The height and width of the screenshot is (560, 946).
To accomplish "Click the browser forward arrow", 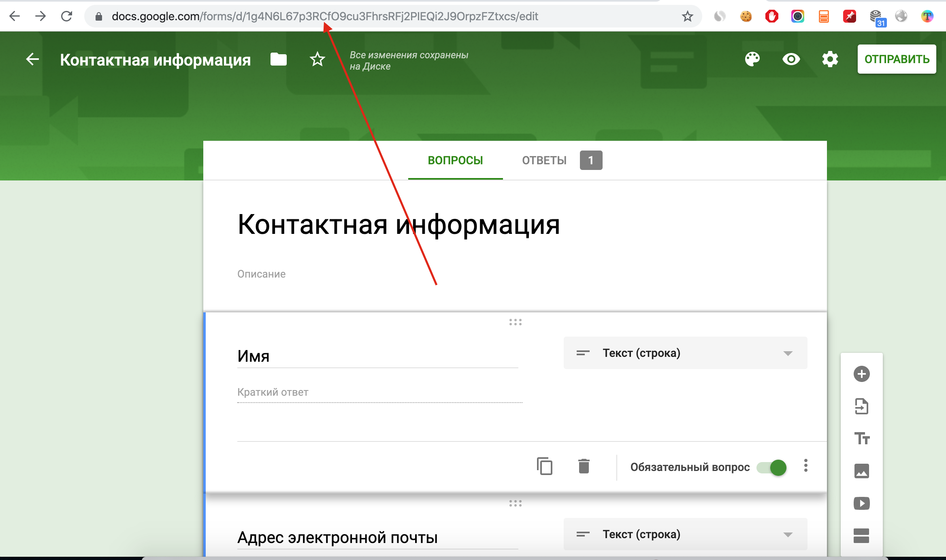I will 40,16.
